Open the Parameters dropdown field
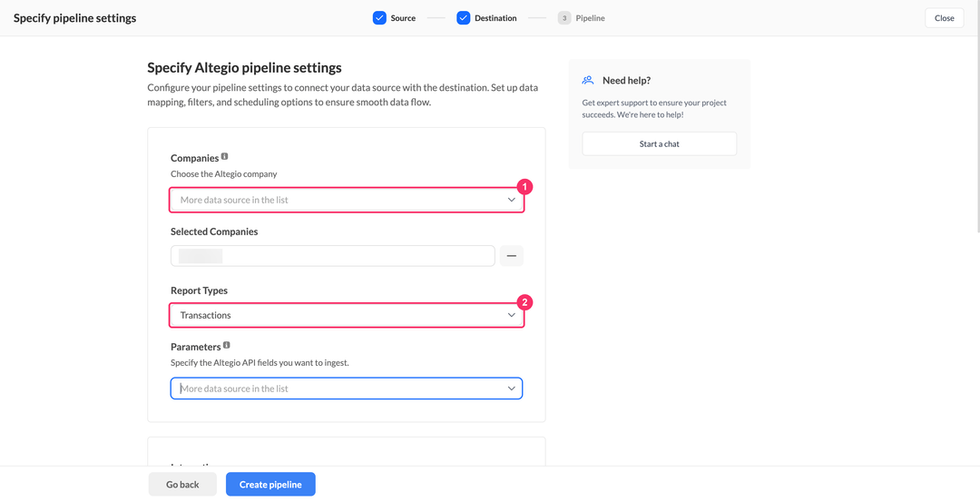The image size is (980, 502). [x=347, y=389]
